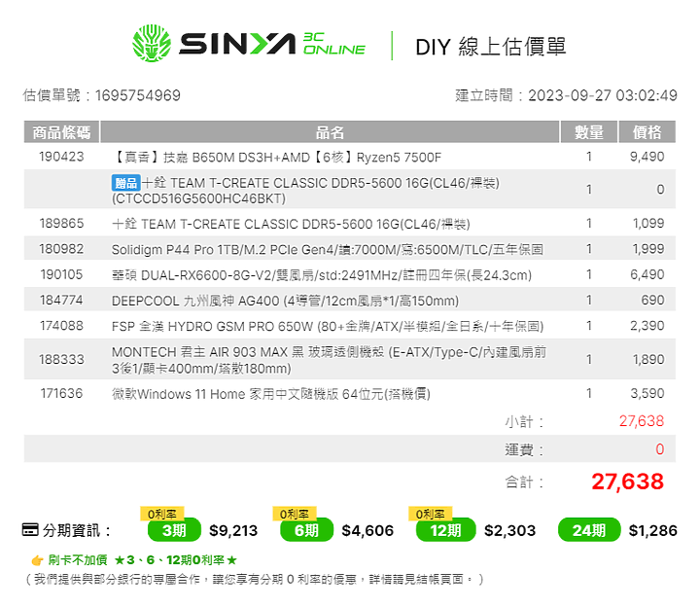Viewport: 700px width, 608px height.
Task: Click the $4,606 installment amount
Action: (x=367, y=530)
